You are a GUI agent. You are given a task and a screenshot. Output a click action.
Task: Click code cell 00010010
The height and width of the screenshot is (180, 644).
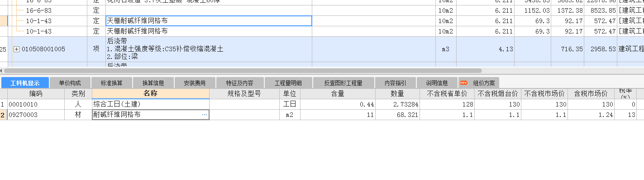[x=36, y=104]
